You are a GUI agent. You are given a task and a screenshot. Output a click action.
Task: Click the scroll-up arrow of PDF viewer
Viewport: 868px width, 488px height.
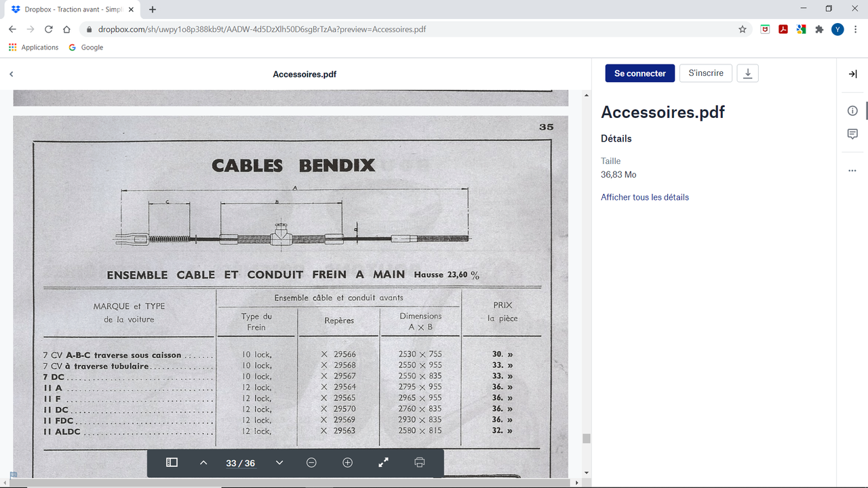(x=587, y=96)
